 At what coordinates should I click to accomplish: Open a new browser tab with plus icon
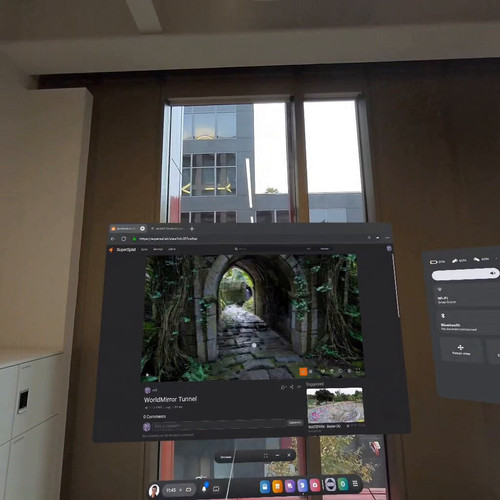192,229
